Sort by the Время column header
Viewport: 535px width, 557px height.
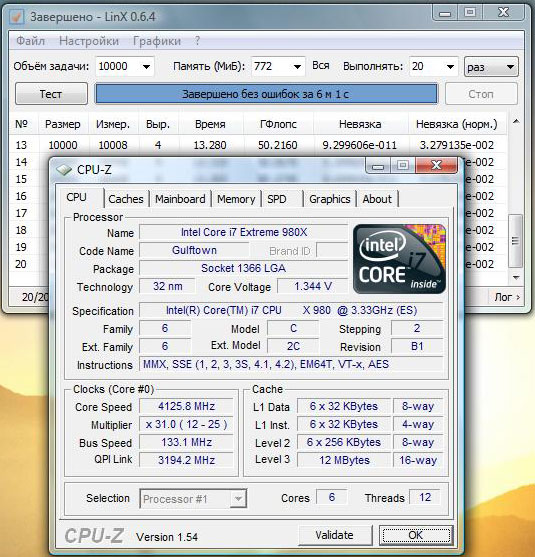(x=210, y=124)
